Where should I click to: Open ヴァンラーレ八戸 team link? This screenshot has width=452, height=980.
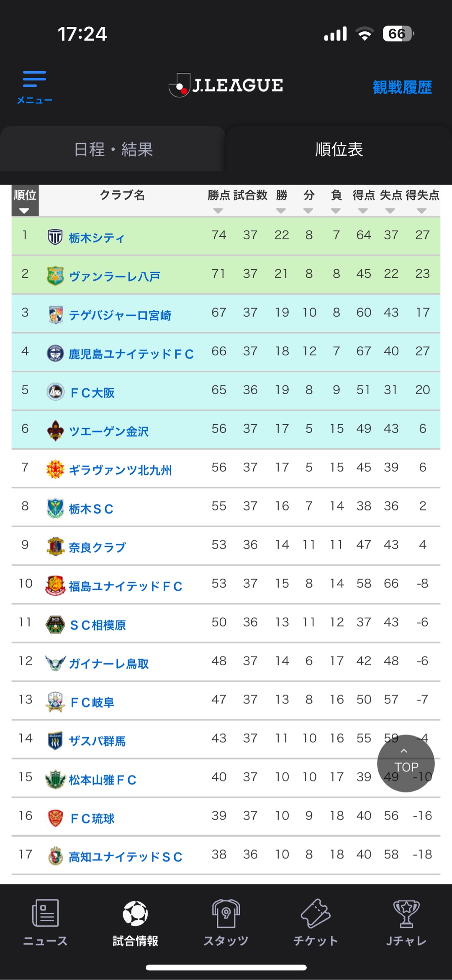pyautogui.click(x=114, y=277)
